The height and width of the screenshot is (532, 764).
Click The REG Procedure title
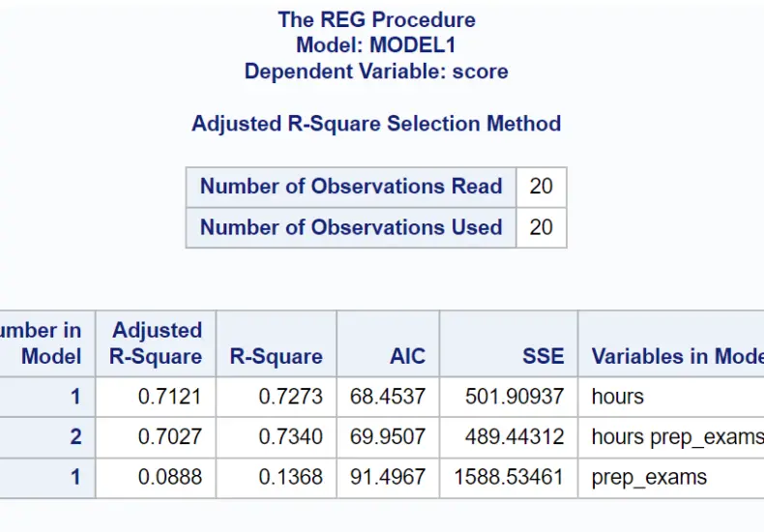point(376,20)
